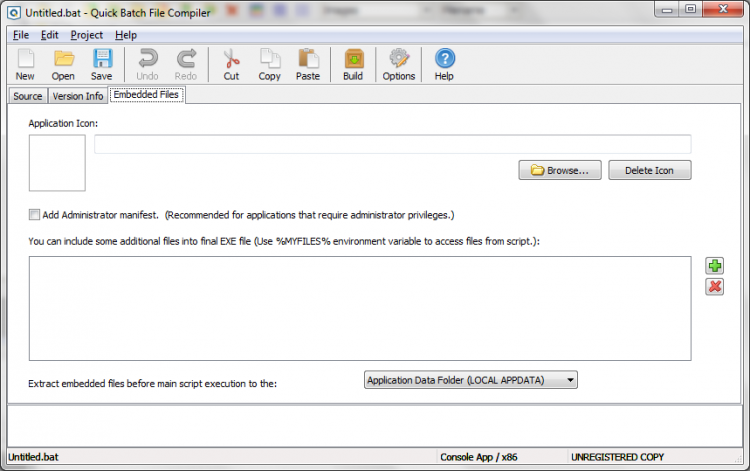
Task: Cut selection with the scissors icon
Action: click(x=232, y=64)
